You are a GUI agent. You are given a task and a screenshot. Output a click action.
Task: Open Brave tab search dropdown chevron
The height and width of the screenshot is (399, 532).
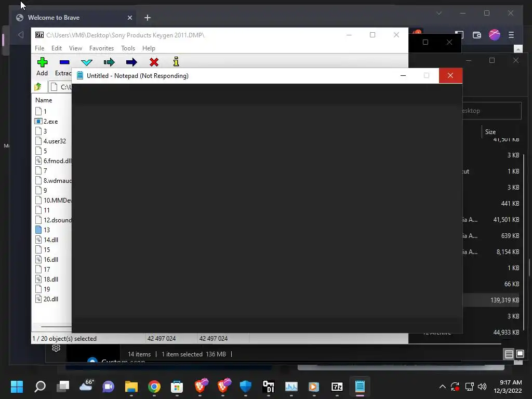[x=439, y=13]
